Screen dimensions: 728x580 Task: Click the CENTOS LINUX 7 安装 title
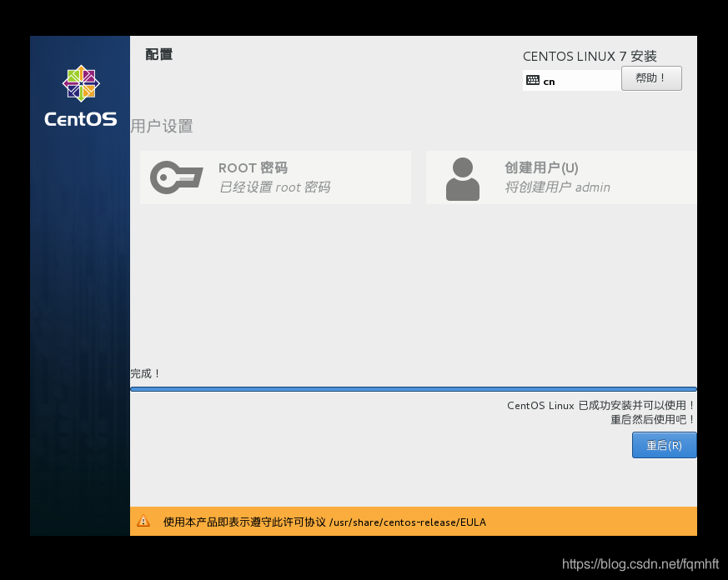[590, 56]
